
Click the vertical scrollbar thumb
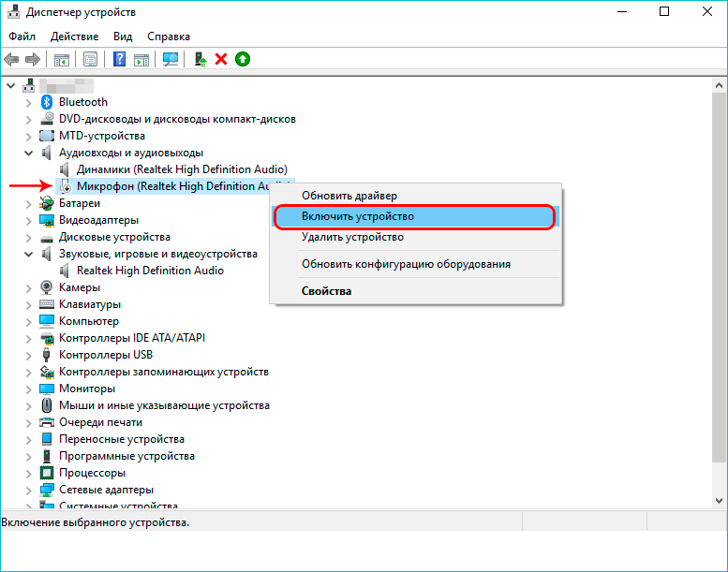720,277
